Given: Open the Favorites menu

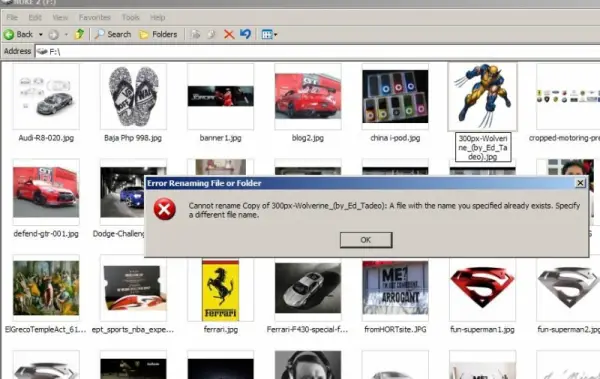Looking at the screenshot, I should [95, 17].
